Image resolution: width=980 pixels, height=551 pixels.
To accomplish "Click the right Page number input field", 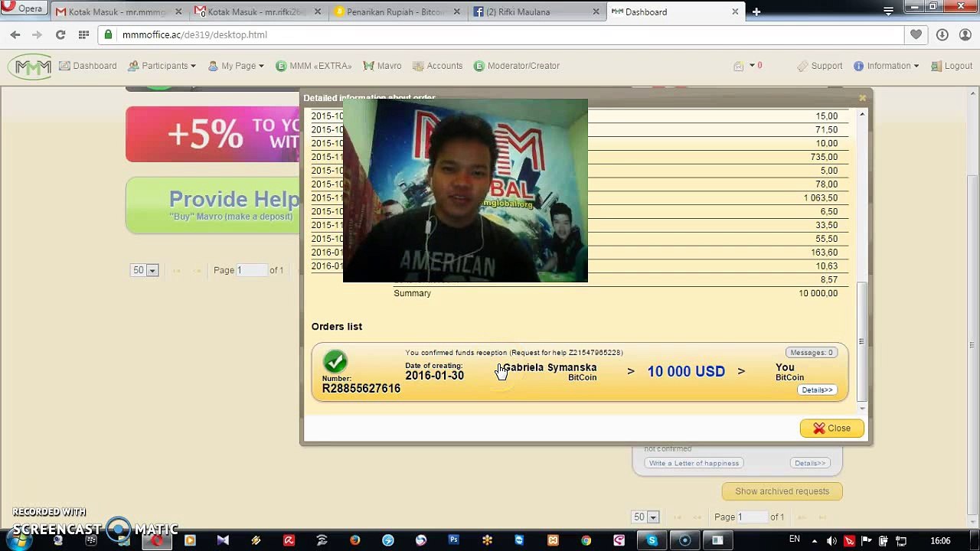I will (753, 517).
